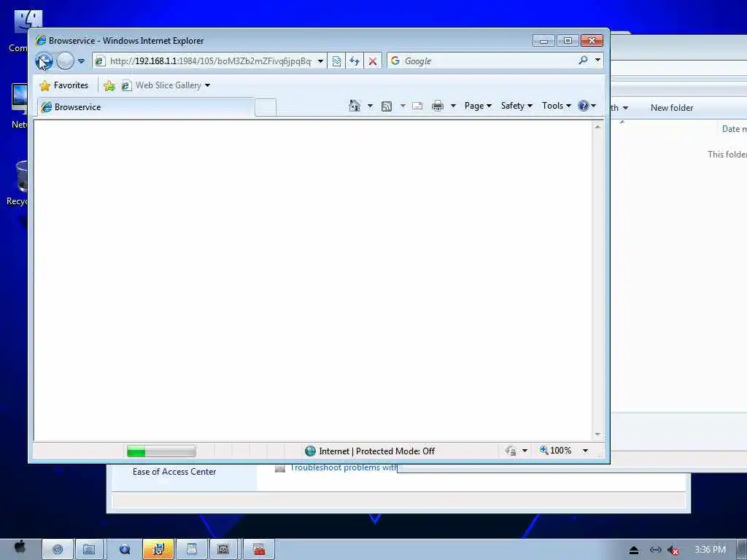Open the Page menu

pos(478,106)
